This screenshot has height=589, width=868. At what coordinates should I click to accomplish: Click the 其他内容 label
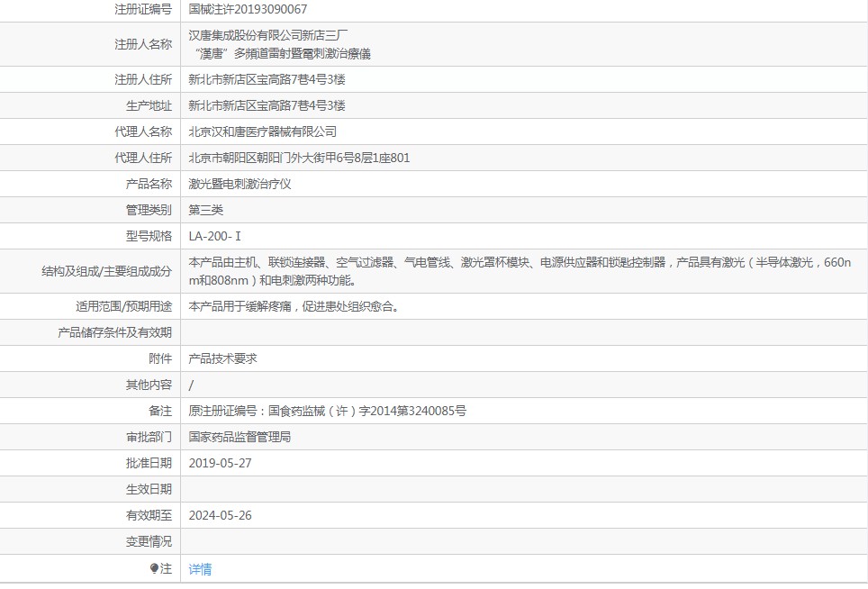pos(149,385)
